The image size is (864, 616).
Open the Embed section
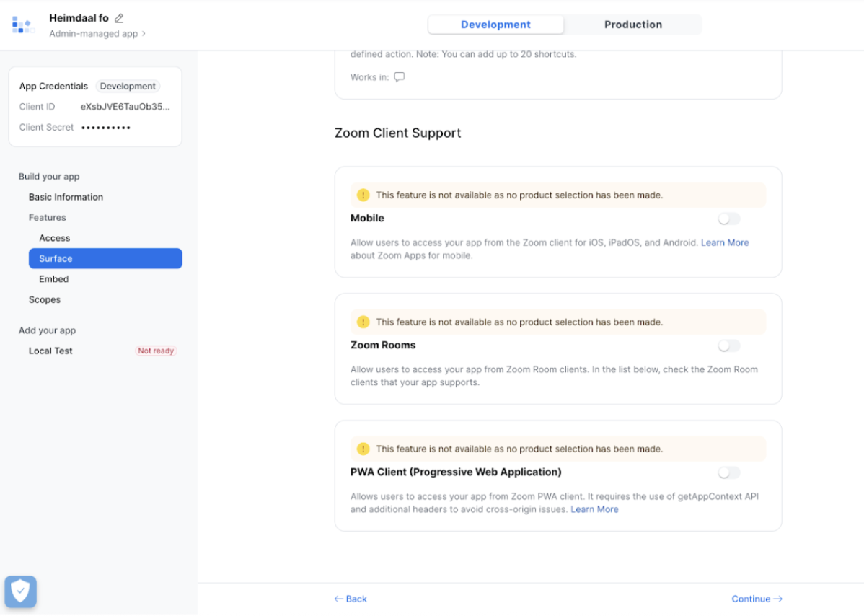[x=53, y=279]
